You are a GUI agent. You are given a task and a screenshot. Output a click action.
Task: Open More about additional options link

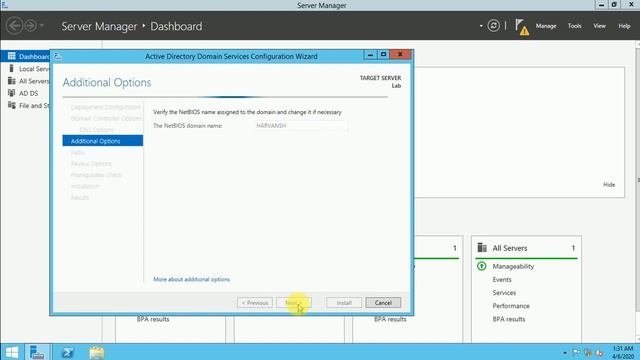191,279
